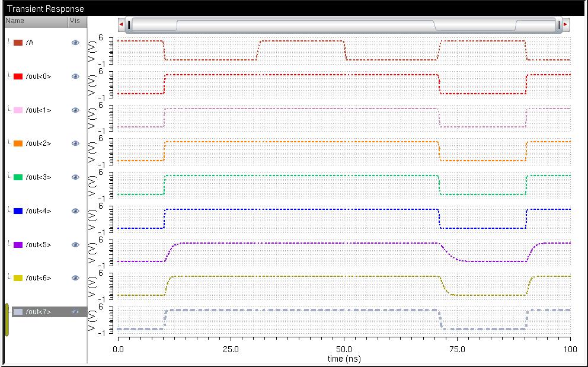The height and width of the screenshot is (367, 588).
Task: Click the /out<7> dashed waveform trace
Action: coord(344,320)
